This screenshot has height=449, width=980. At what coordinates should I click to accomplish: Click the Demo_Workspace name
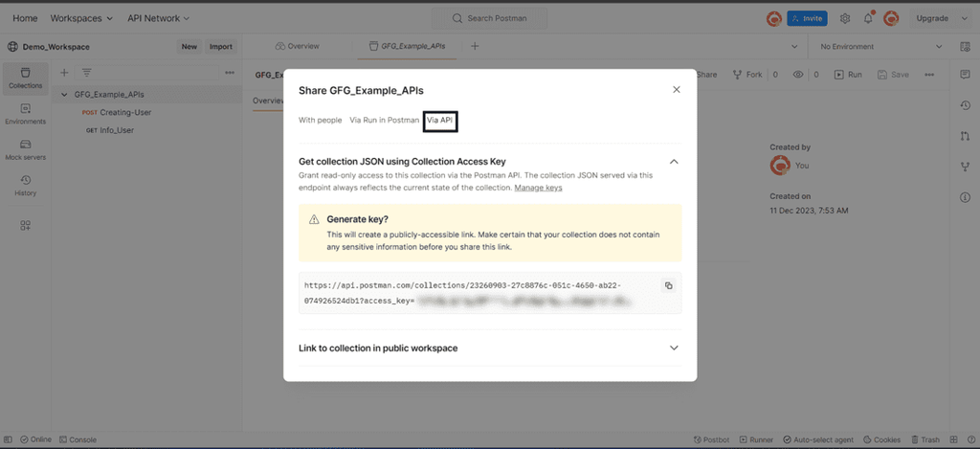click(x=56, y=47)
